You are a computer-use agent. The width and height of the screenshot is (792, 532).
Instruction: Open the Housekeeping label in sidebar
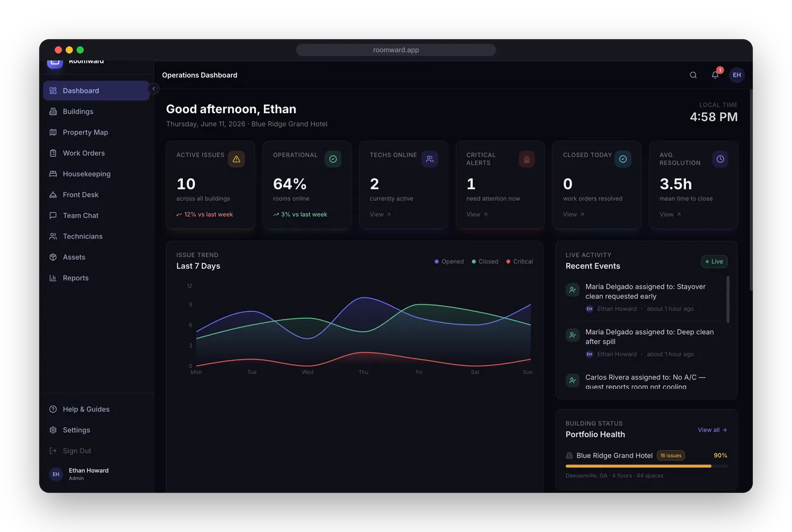click(87, 173)
